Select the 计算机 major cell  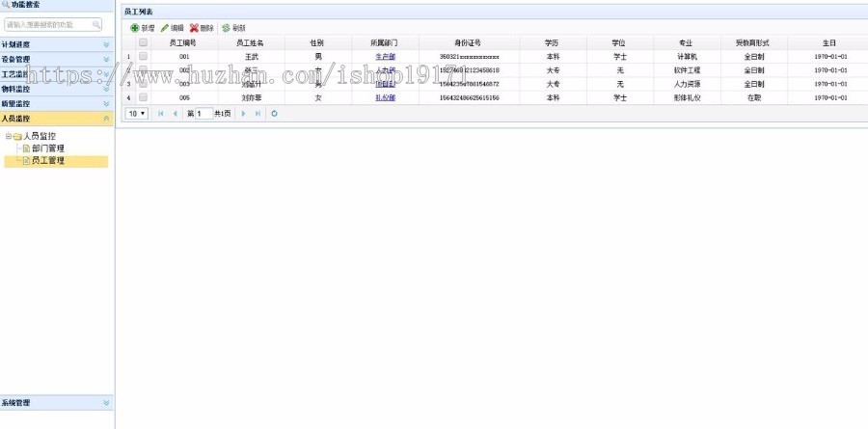click(x=687, y=57)
